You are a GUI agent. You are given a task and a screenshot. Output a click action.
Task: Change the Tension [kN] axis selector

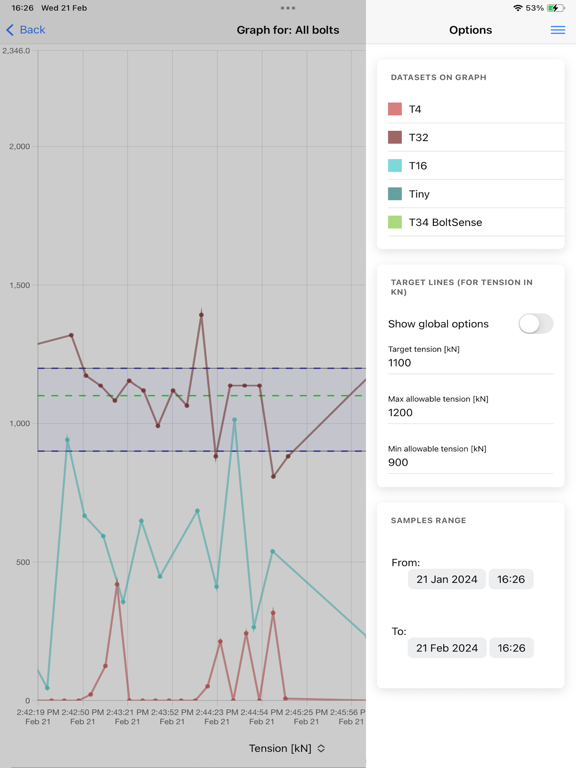click(x=287, y=748)
